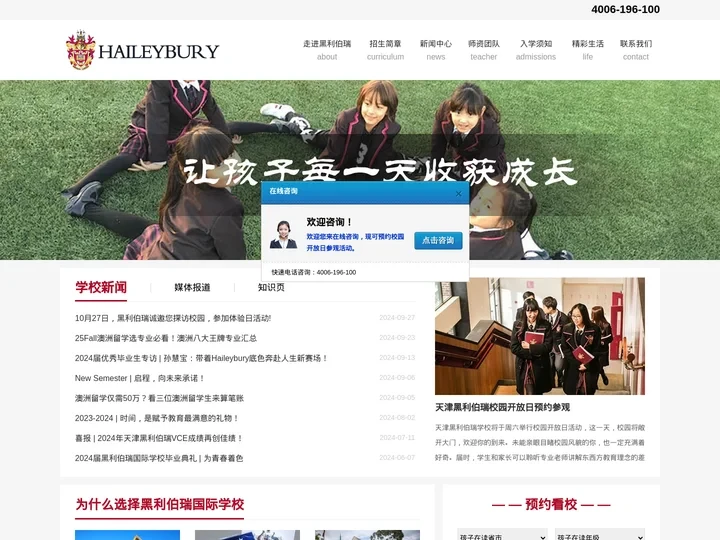Click the 为什么选择黑利伯瑞国际学校 heading
This screenshot has height=540, width=720.
point(160,504)
